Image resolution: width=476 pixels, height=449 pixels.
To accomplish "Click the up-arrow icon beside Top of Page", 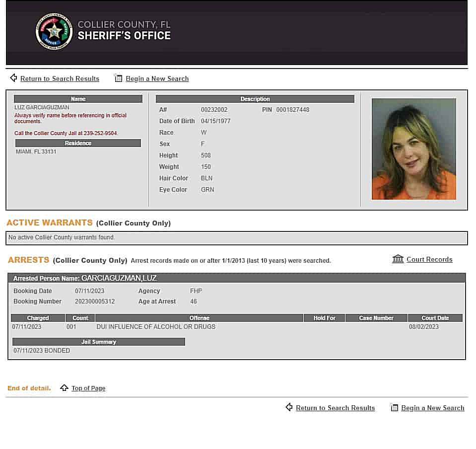I will click(x=64, y=387).
